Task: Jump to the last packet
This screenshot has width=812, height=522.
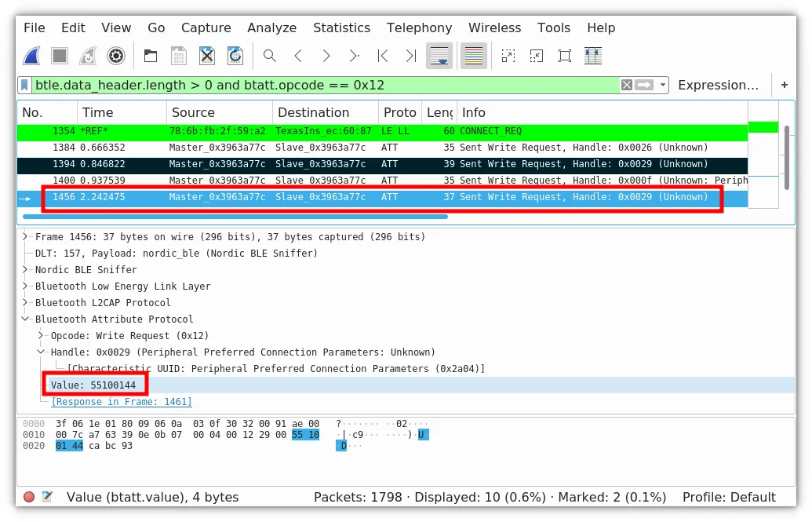Action: coord(410,56)
